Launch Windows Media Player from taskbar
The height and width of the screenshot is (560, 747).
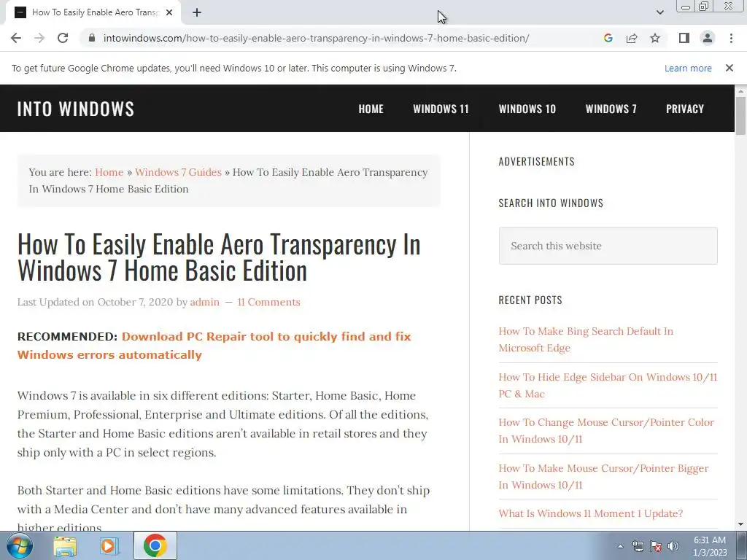pyautogui.click(x=109, y=545)
